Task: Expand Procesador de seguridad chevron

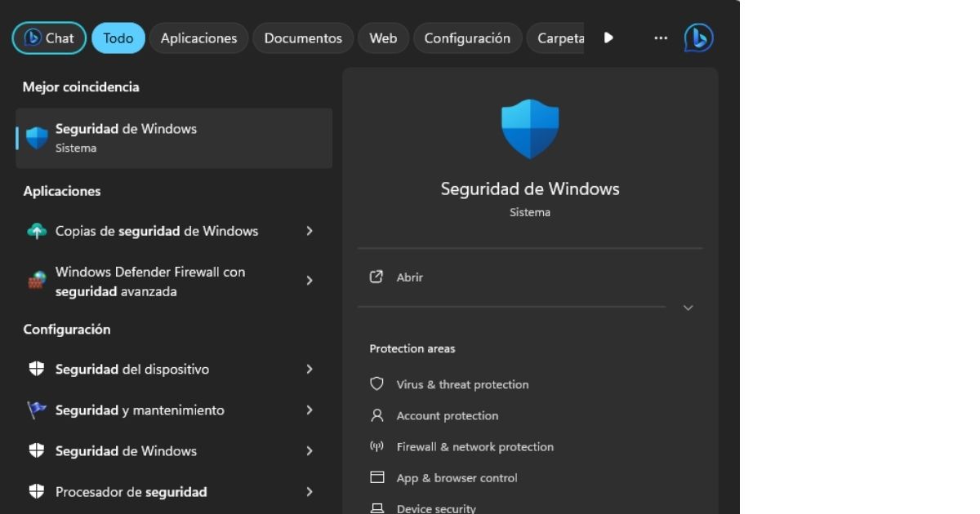Action: (310, 492)
